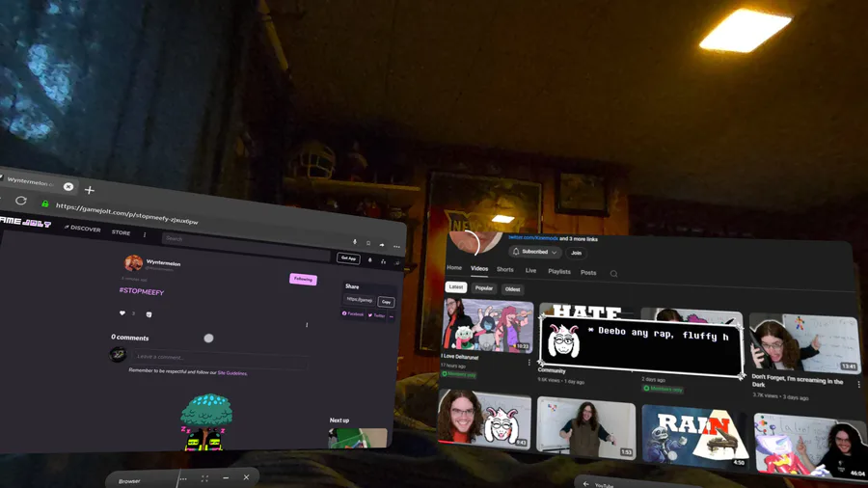Open options for I Love Deltarune video
The image size is (868, 488).
click(x=529, y=363)
